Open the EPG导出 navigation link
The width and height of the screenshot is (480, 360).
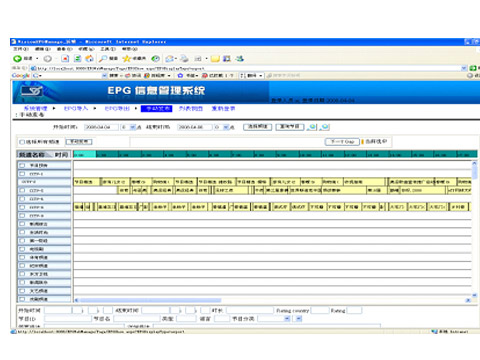click(117, 108)
